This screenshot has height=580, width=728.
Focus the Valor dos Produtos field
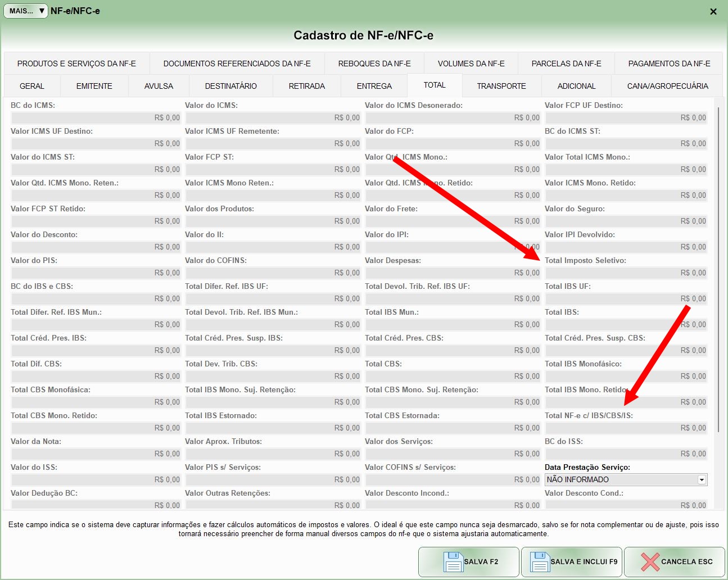(x=273, y=221)
